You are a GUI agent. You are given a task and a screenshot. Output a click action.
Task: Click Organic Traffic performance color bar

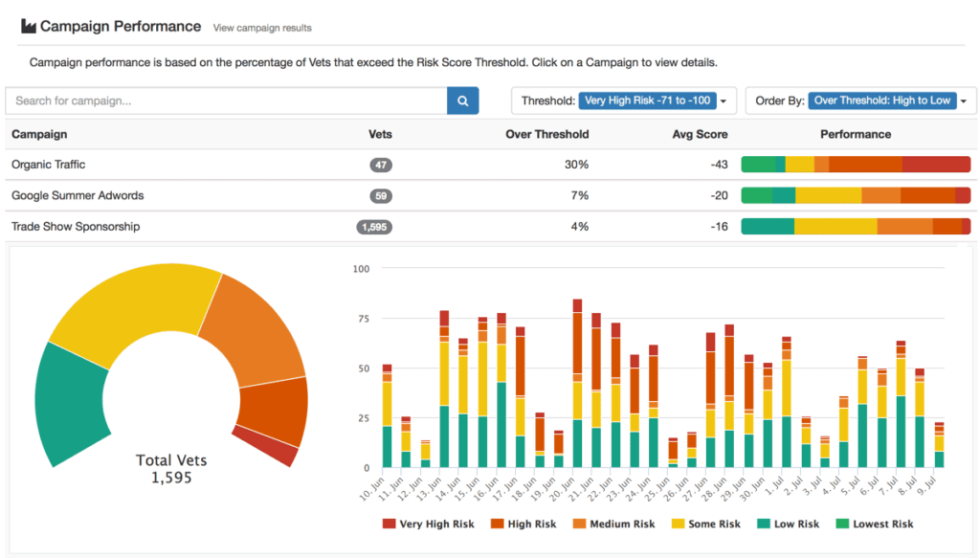(x=856, y=165)
